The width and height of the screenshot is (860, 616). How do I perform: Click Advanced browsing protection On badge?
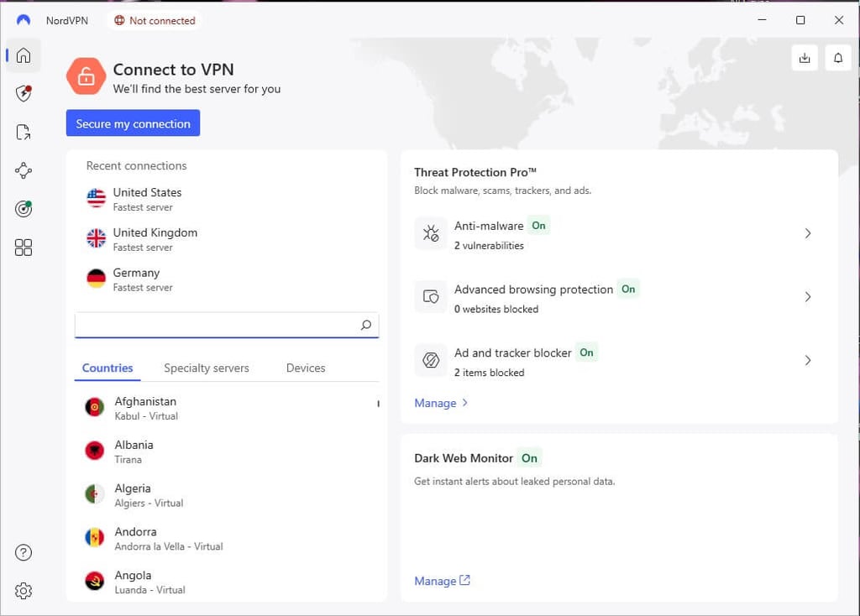click(x=628, y=290)
